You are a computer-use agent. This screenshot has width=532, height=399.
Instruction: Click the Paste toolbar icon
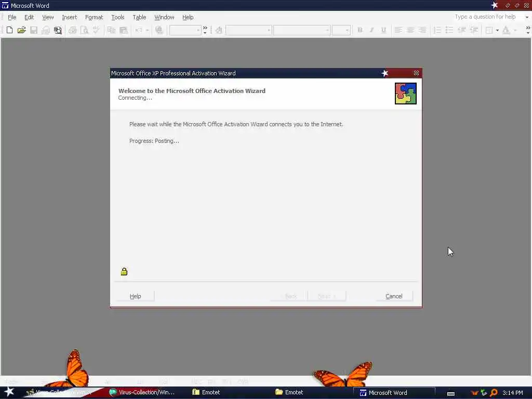124,30
